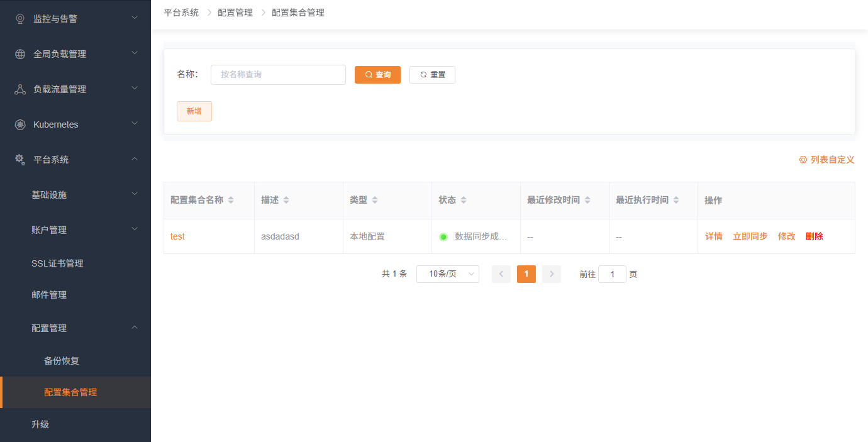Click the 负载流量管理 network icon

pos(20,89)
